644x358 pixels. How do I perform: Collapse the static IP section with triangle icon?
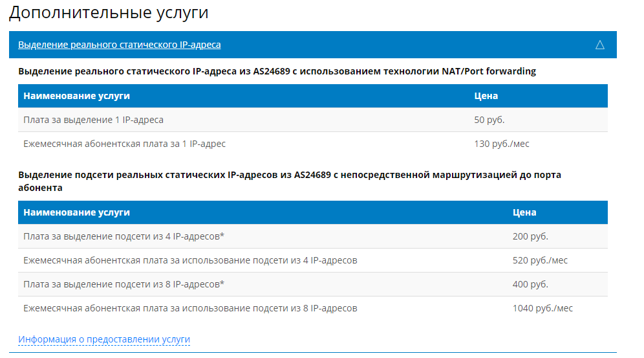[599, 45]
